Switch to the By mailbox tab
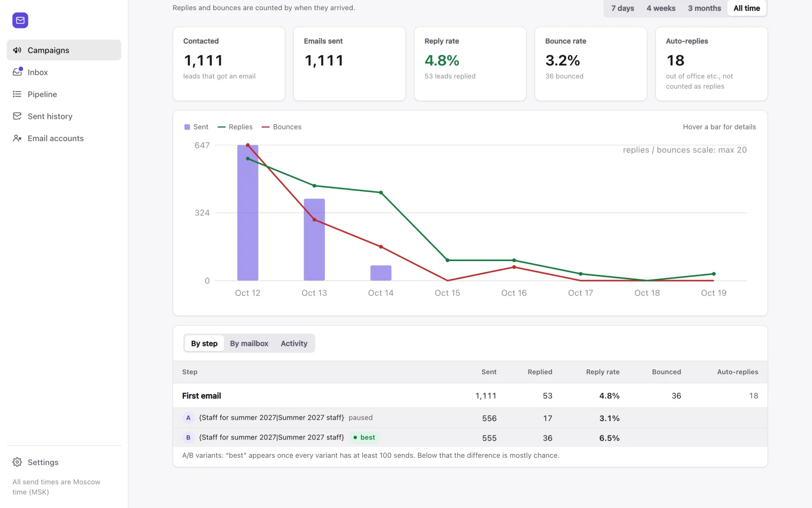This screenshot has width=812, height=508. (x=249, y=343)
